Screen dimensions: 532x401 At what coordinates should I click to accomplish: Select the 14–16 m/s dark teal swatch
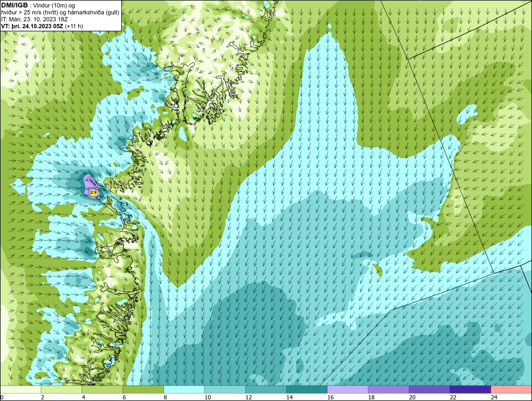pos(307,389)
